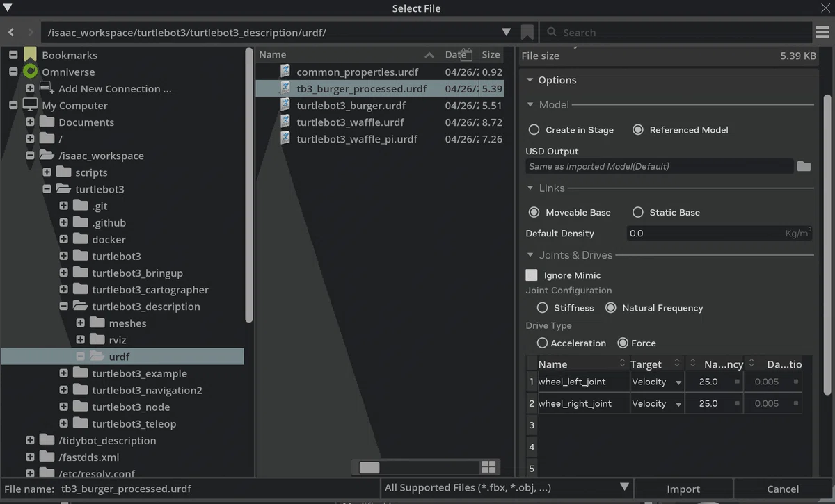Bookmark the current folder path

[x=527, y=32]
